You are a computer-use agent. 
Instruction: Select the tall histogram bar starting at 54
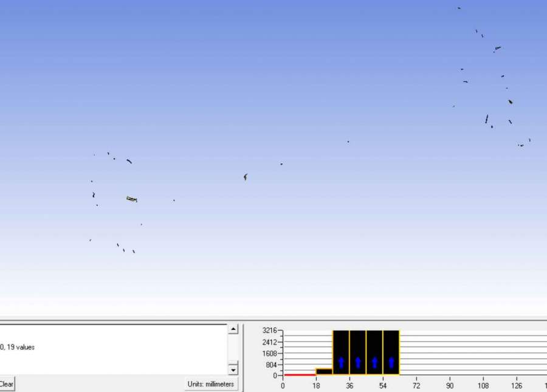[391, 352]
